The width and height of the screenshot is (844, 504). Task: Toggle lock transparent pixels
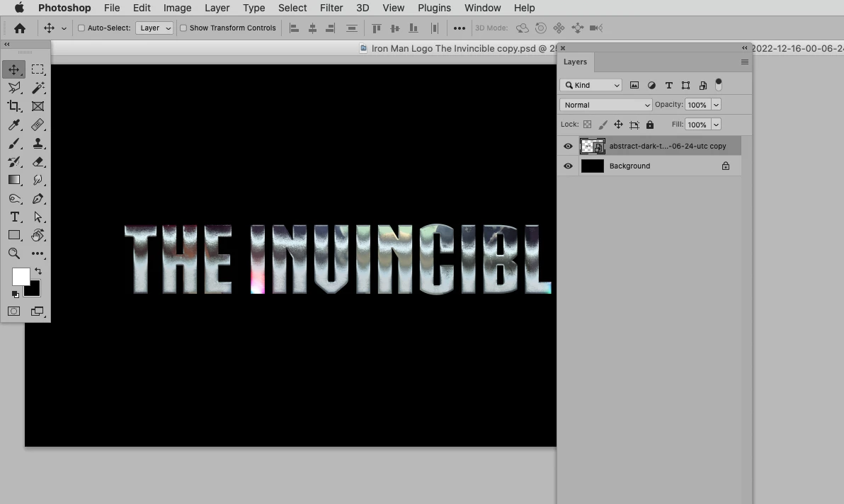coord(587,125)
